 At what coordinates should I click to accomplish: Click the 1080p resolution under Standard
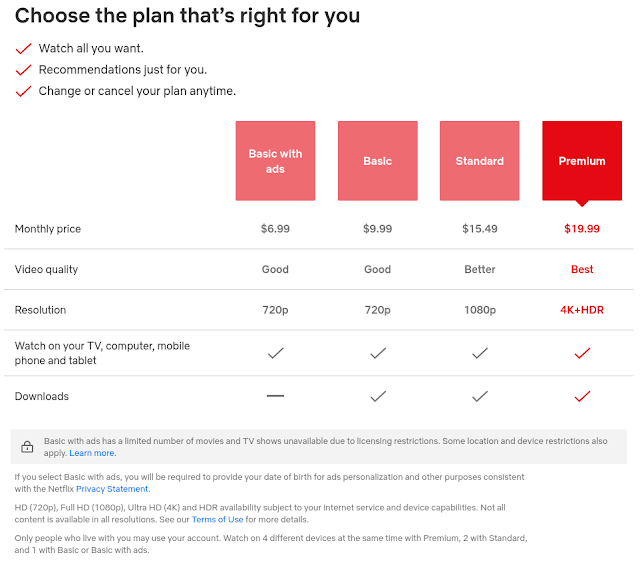480,310
